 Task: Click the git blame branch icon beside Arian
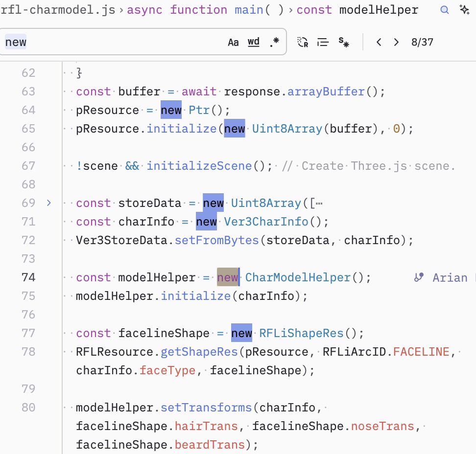click(x=419, y=277)
